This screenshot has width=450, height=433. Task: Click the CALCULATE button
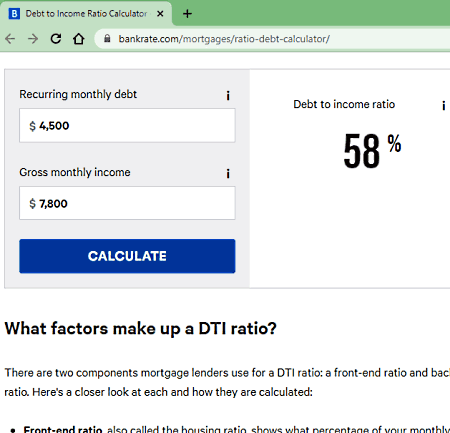pyautogui.click(x=127, y=256)
